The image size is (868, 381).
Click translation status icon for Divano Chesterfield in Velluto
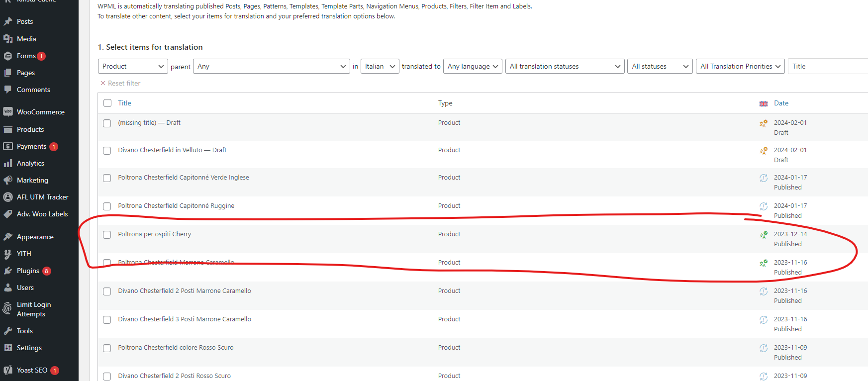coord(764,151)
